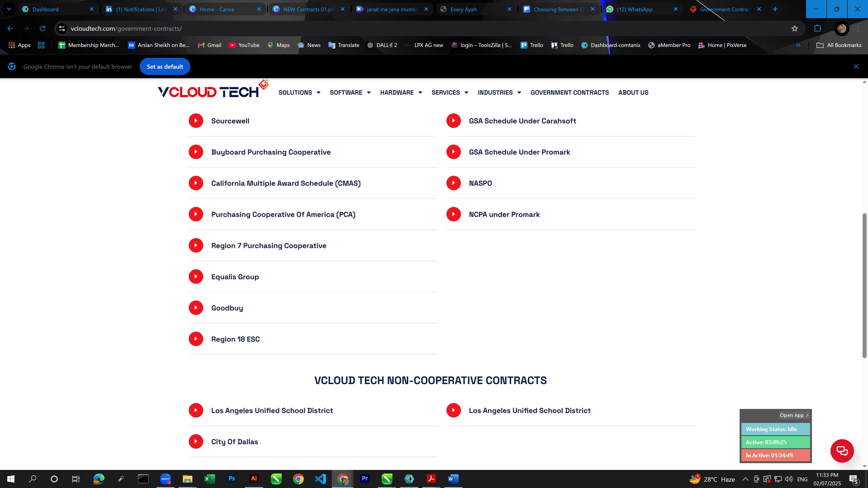Open File Explorer from the taskbar
Screen dimensions: 868x488
pos(187,479)
